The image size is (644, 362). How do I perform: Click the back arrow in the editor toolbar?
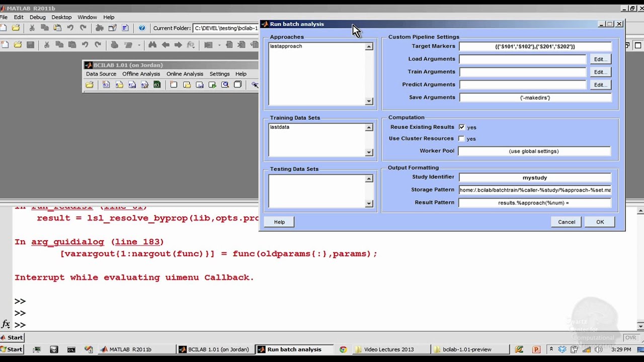(166, 45)
